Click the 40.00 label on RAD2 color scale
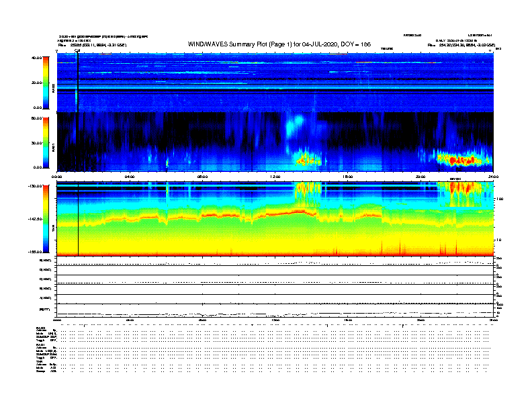Viewport: 532px width, 411px height. click(36, 58)
